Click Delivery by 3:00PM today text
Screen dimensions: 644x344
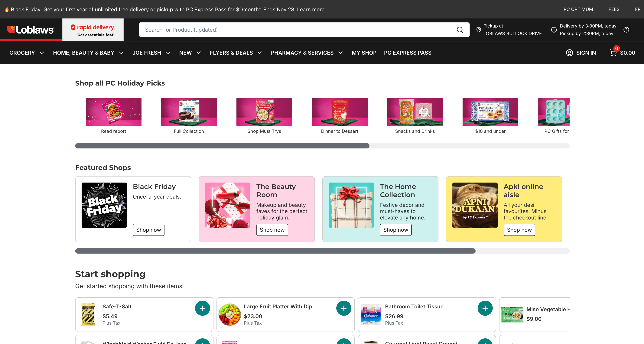588,26
